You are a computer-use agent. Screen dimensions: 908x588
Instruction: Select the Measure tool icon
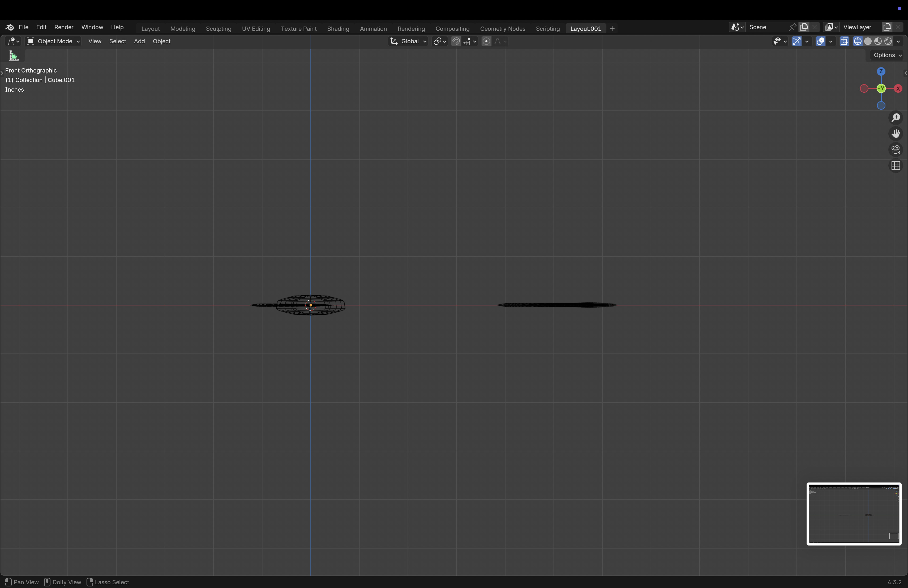click(x=14, y=56)
